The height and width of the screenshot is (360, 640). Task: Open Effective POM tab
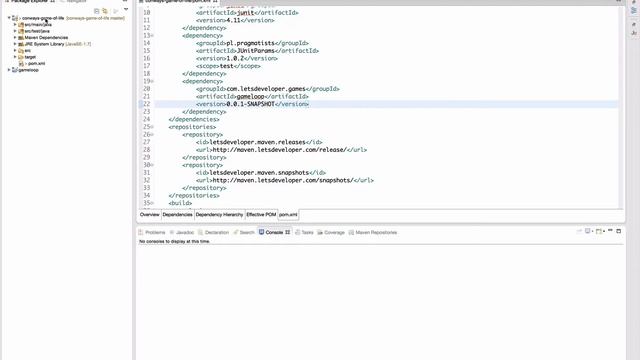pyautogui.click(x=261, y=215)
